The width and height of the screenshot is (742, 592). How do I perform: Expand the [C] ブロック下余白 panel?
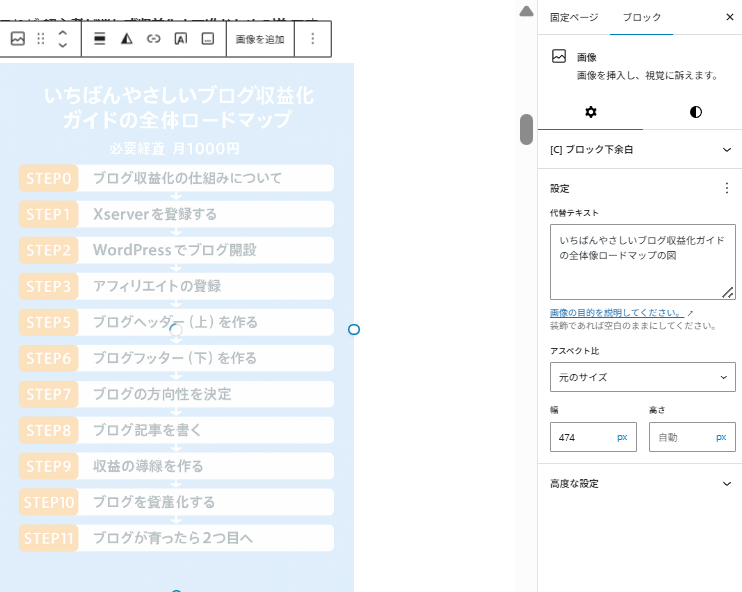click(x=639, y=150)
